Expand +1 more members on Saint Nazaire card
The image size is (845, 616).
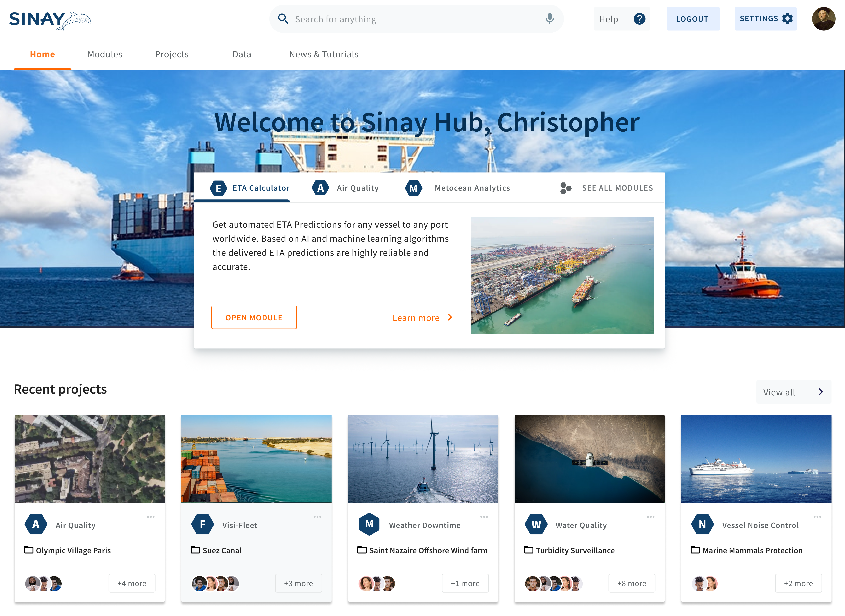(x=465, y=583)
